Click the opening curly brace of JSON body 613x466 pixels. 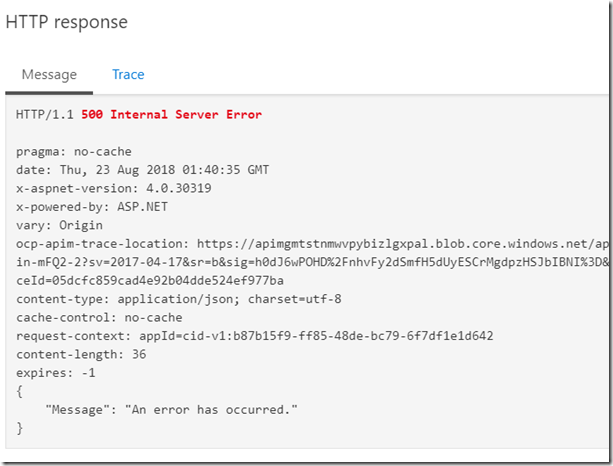20,391
